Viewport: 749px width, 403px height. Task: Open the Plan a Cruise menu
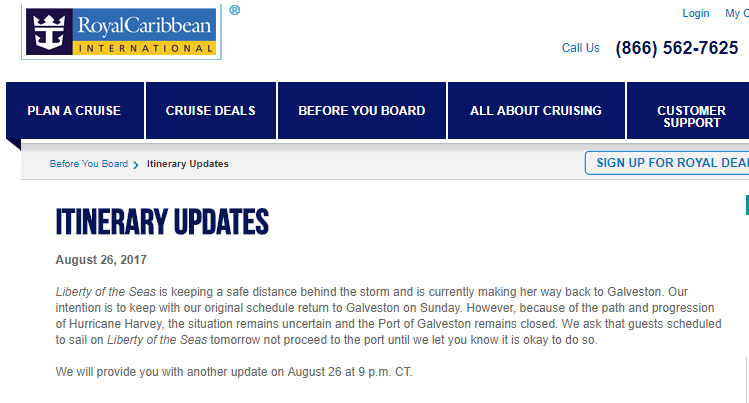coord(75,110)
